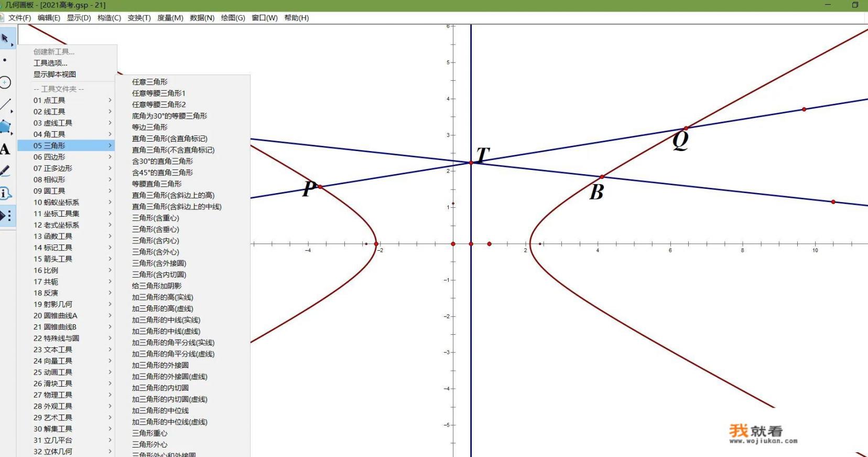Screen dimensions: 868x457
Task: Expand the 03 虚线工具 submenu
Action: point(67,123)
